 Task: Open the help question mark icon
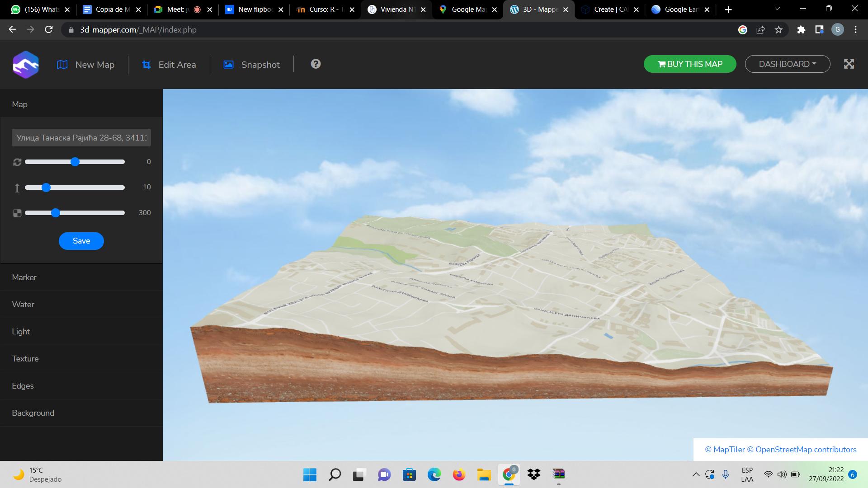pyautogui.click(x=316, y=64)
